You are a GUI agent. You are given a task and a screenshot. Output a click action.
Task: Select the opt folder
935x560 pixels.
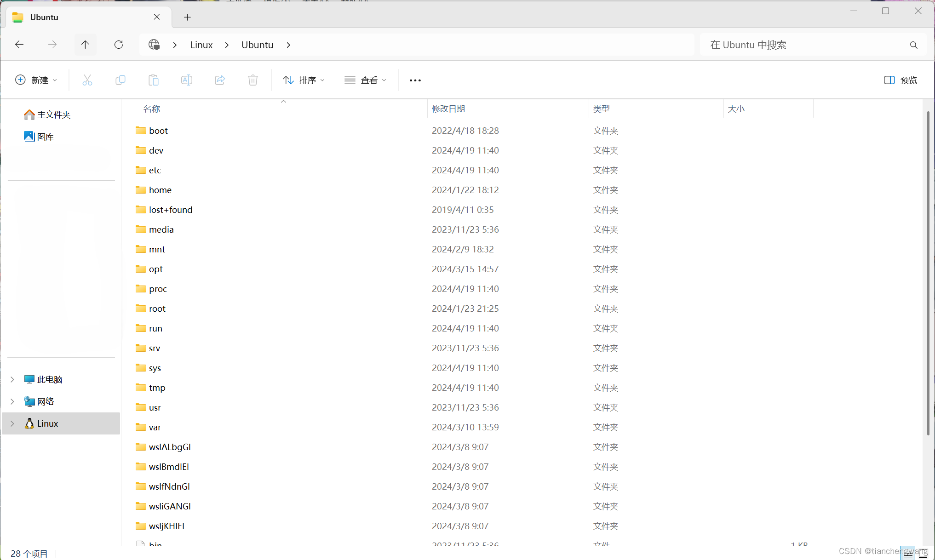coord(155,269)
